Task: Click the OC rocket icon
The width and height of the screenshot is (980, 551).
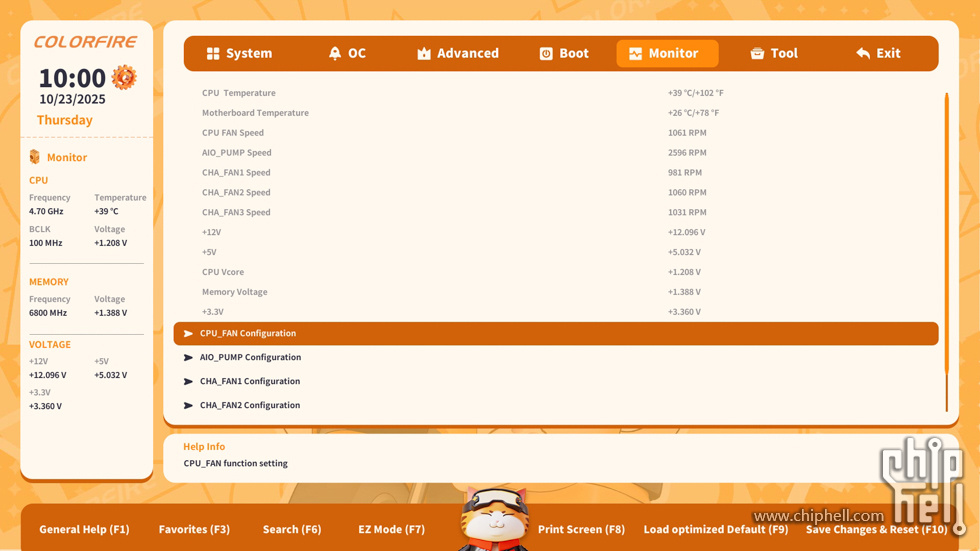Action: 335,54
